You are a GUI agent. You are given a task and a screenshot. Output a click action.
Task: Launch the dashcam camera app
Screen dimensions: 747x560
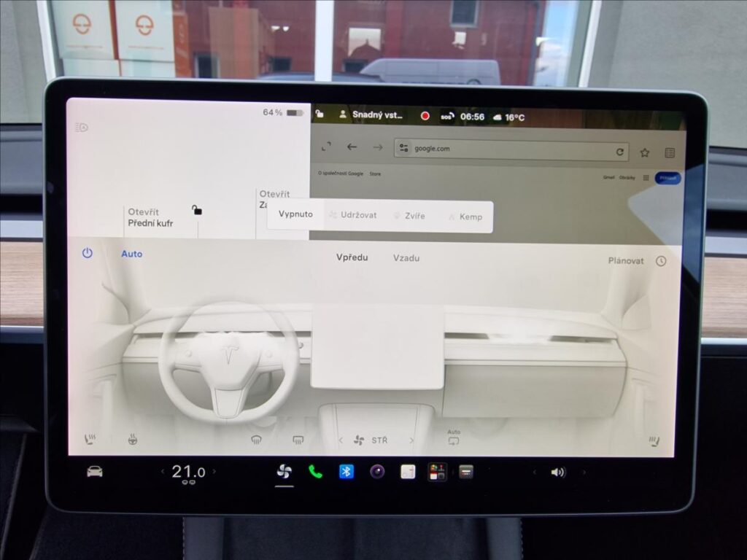(x=377, y=472)
